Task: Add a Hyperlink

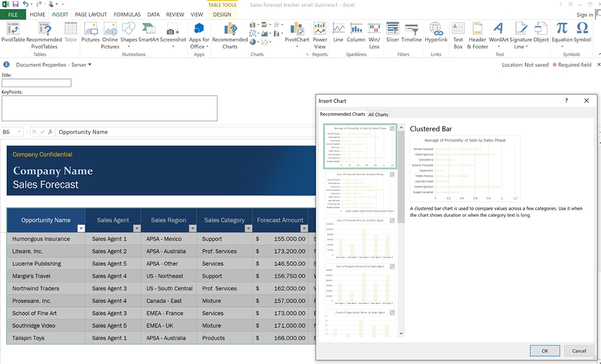Action: click(436, 34)
